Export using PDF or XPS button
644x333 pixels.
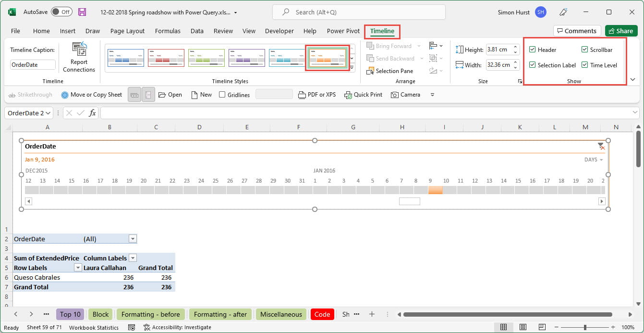(317, 95)
